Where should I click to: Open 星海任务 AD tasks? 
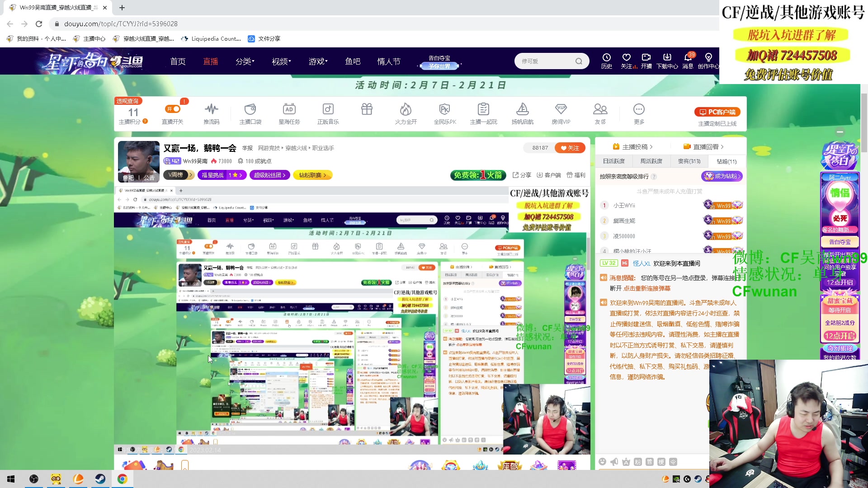coord(289,113)
